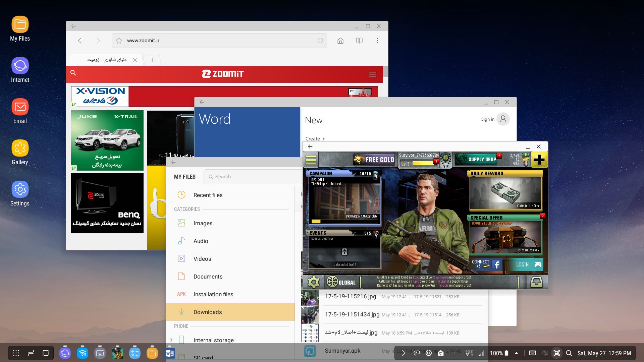Open file 17-5-19-115216.jpg

(392, 297)
